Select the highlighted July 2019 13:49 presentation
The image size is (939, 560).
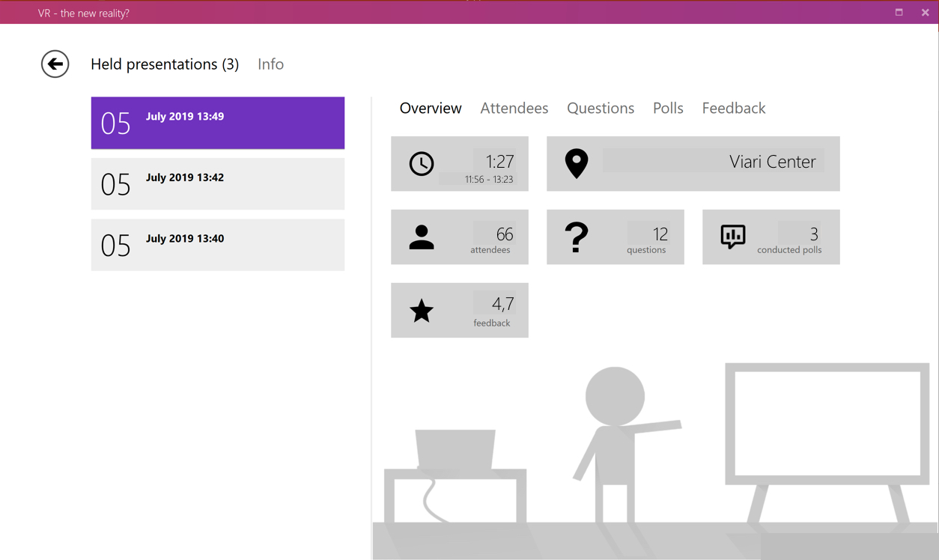217,123
